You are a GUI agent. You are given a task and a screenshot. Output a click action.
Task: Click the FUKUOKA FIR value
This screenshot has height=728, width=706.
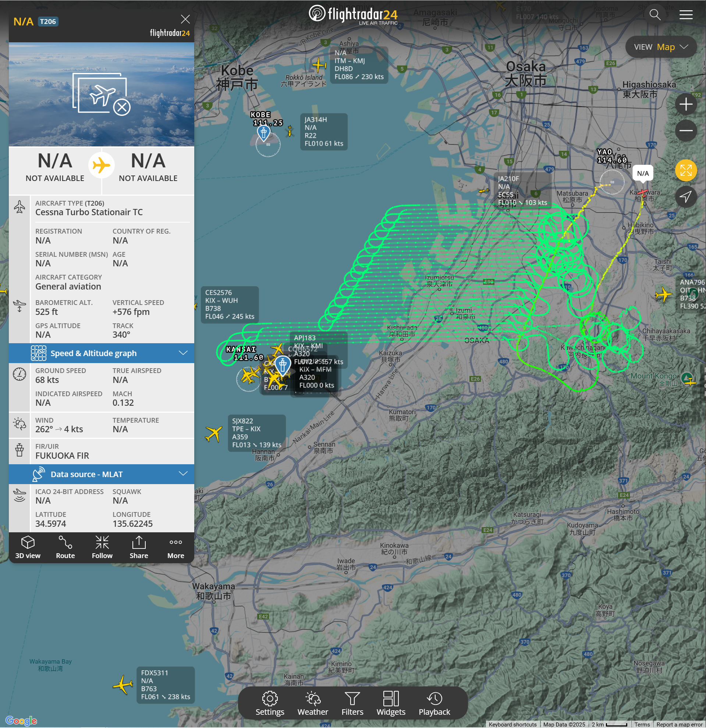click(62, 456)
